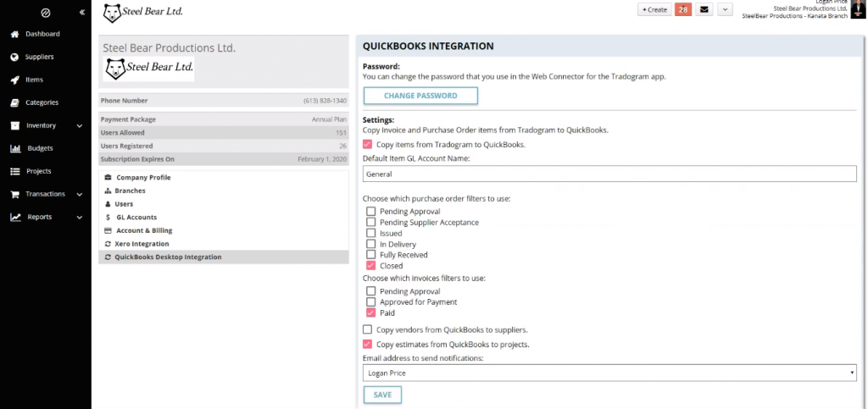
Task: Open the header dropdown arrow button
Action: point(725,9)
